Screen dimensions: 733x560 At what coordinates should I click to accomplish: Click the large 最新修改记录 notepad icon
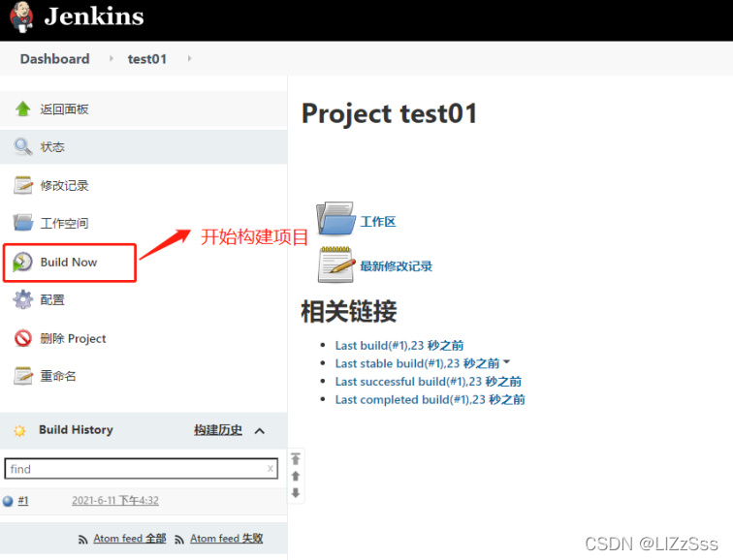point(335,264)
